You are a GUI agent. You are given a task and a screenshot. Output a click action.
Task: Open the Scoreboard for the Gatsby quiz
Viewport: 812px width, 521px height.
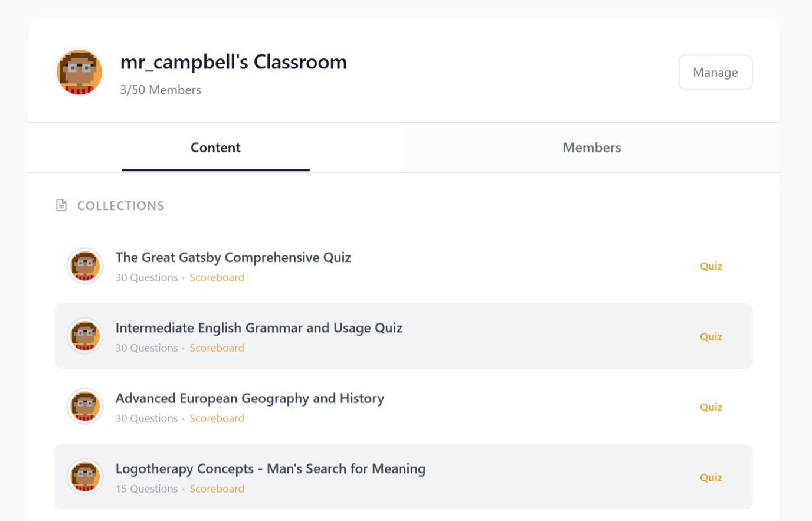pos(217,277)
